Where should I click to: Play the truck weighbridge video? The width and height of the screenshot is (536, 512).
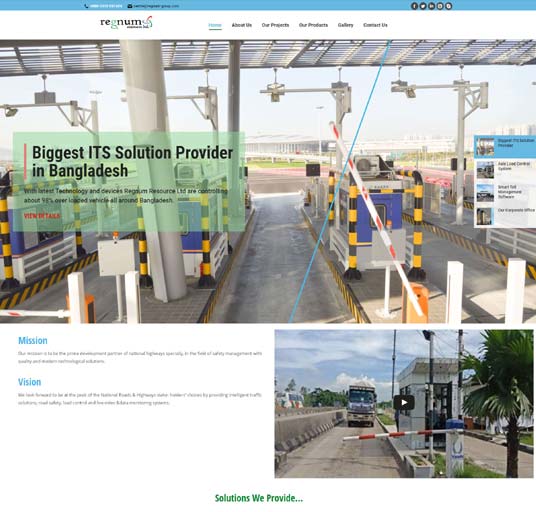404,402
